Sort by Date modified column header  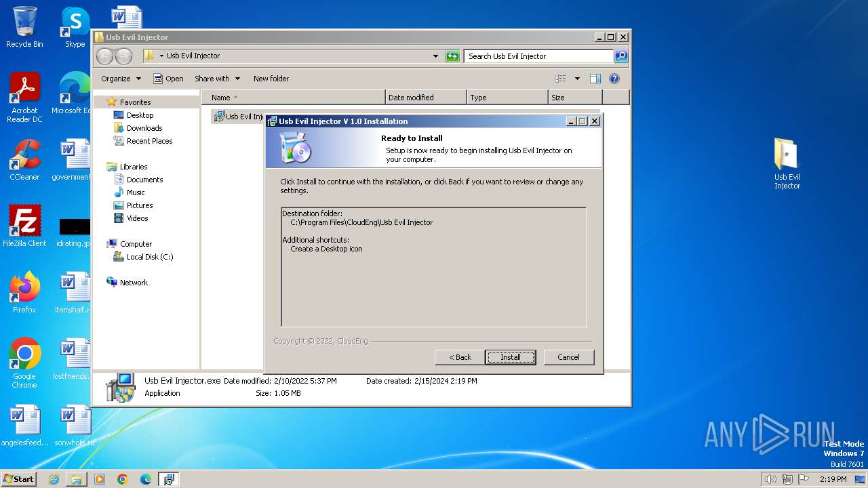426,98
